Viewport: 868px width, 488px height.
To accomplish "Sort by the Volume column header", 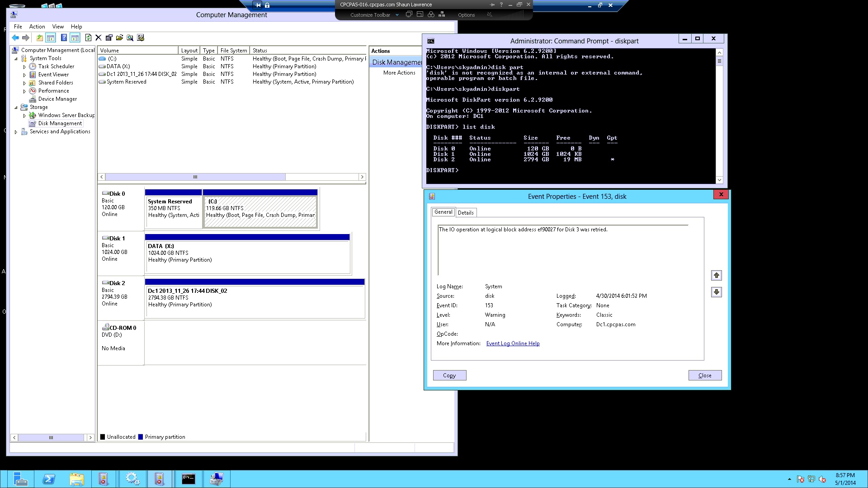I will coord(137,51).
